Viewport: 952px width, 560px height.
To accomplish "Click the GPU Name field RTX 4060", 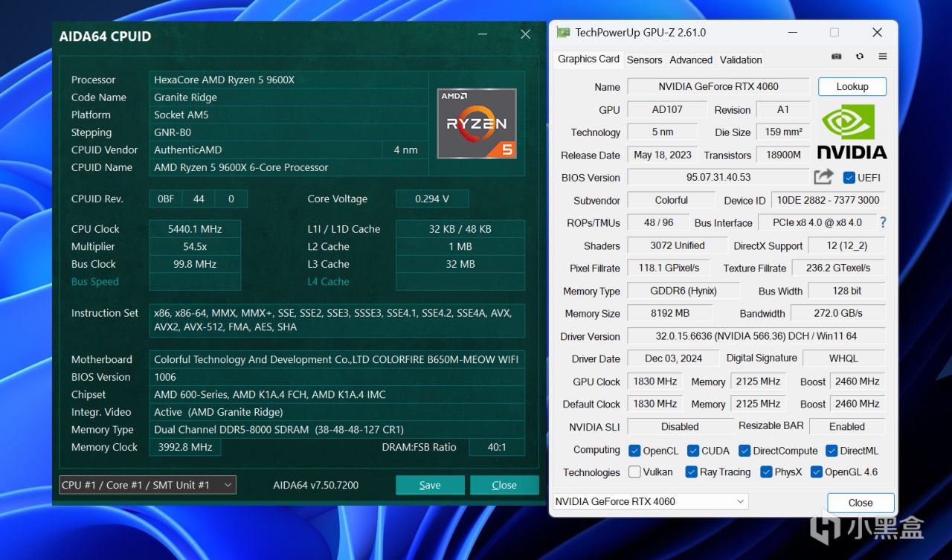I will click(x=718, y=86).
